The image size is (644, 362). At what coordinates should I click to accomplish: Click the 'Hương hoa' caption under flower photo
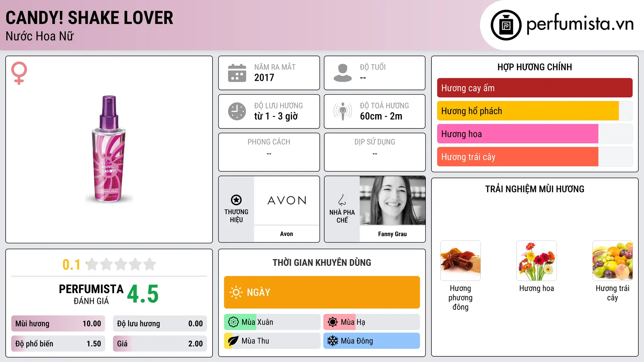pyautogui.click(x=536, y=288)
